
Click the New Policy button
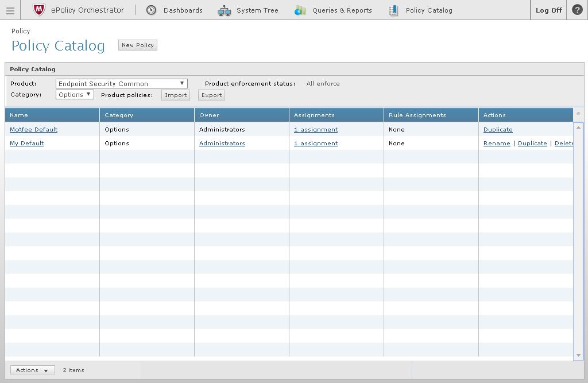138,45
